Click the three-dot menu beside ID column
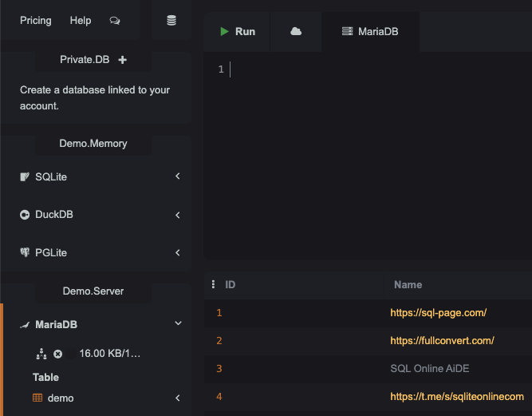Image resolution: width=532 pixels, height=416 pixels. 213,284
